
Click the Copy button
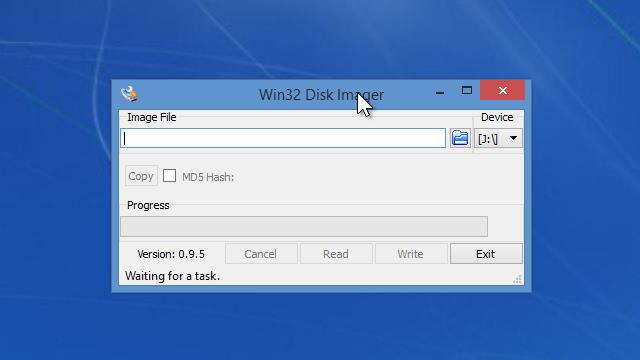pyautogui.click(x=141, y=176)
